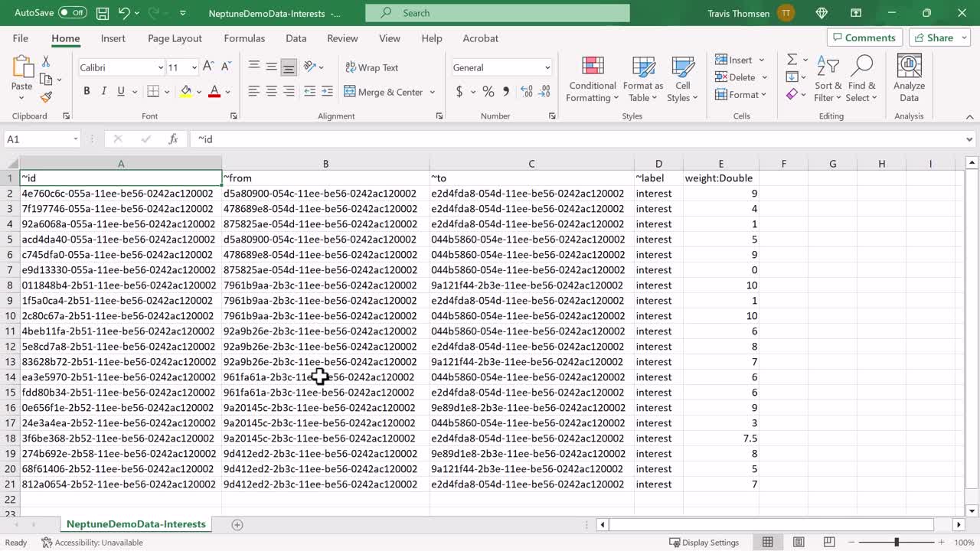Viewport: 980px width, 551px height.
Task: Open Sort & Filter
Action: (828, 80)
